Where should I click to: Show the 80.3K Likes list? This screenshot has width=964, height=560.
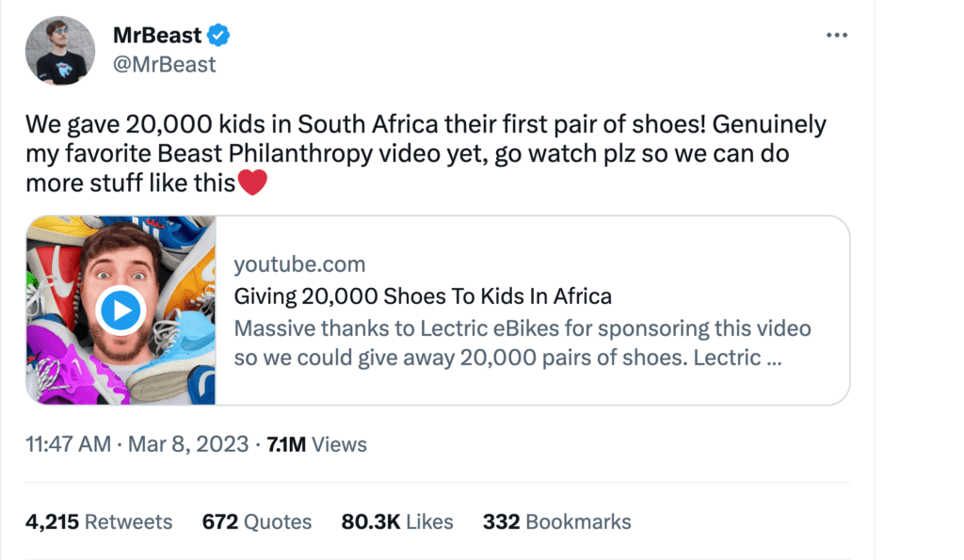[x=397, y=521]
